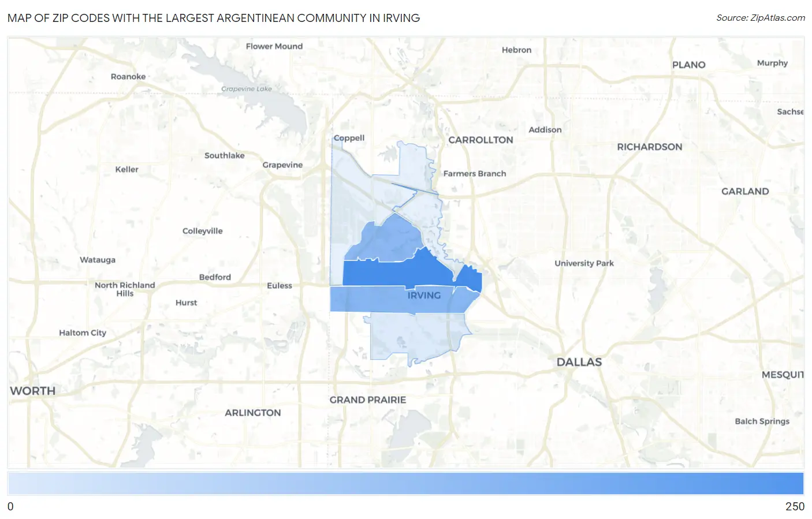Click the Colleyville label

203,231
